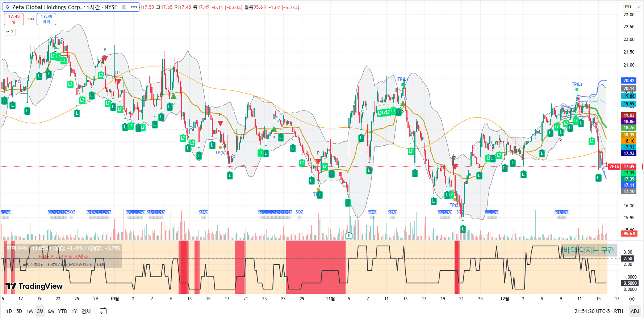Image resolution: width=644 pixels, height=318 pixels.
Task: Toggle the ADJ adjusted data button
Action: click(635, 311)
